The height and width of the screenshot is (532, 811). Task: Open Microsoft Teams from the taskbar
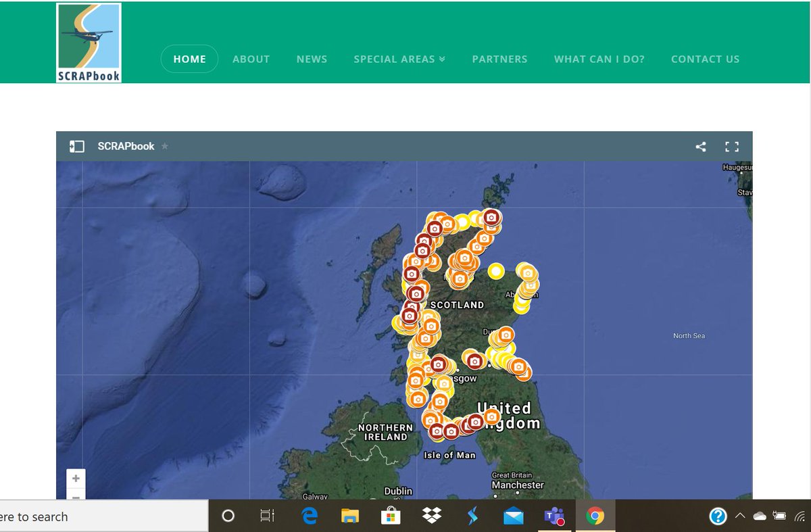click(554, 516)
